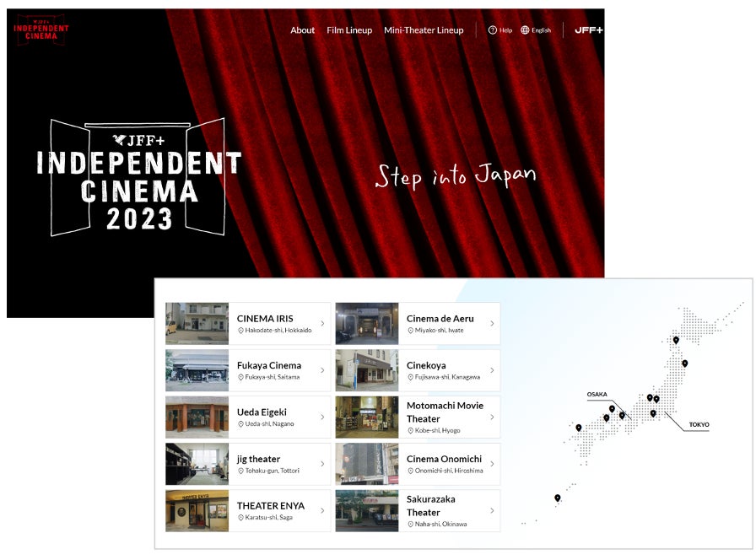Image resolution: width=756 pixels, height=560 pixels.
Task: Click chevron arrow on THEATER ENYA row
Action: pyautogui.click(x=322, y=510)
